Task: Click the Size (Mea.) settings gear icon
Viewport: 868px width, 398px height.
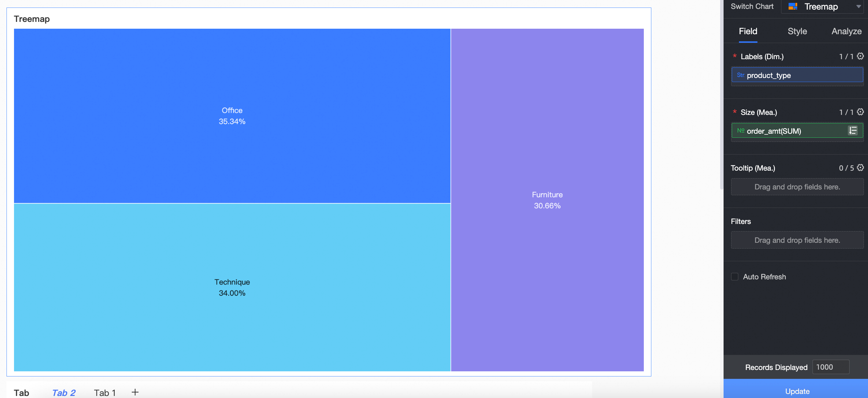Action: (860, 112)
